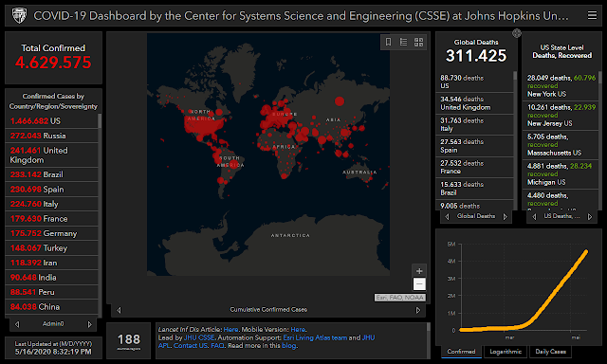Click 88.730 deaths US entry
The image size is (607, 364).
click(474, 82)
